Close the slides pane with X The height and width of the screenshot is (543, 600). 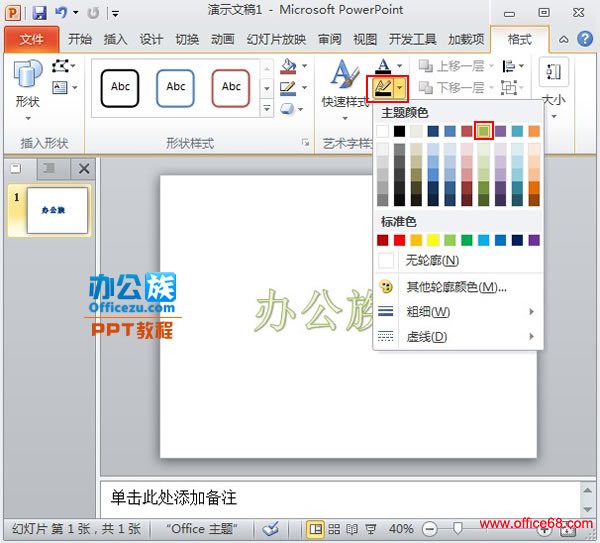click(84, 168)
